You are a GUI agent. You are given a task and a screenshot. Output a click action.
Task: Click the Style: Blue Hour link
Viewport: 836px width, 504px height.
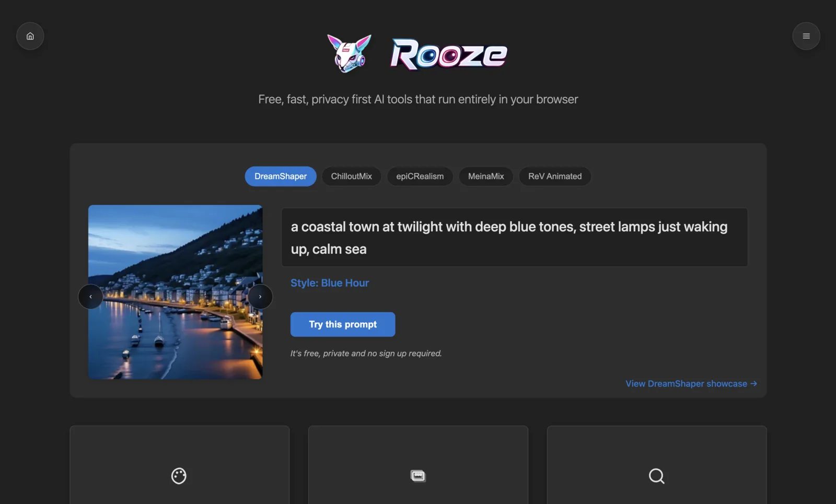pos(330,283)
